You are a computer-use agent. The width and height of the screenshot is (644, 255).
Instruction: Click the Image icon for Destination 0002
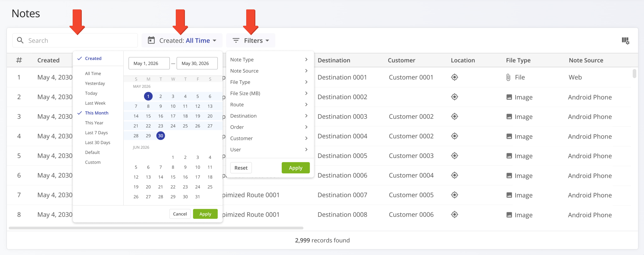click(509, 97)
